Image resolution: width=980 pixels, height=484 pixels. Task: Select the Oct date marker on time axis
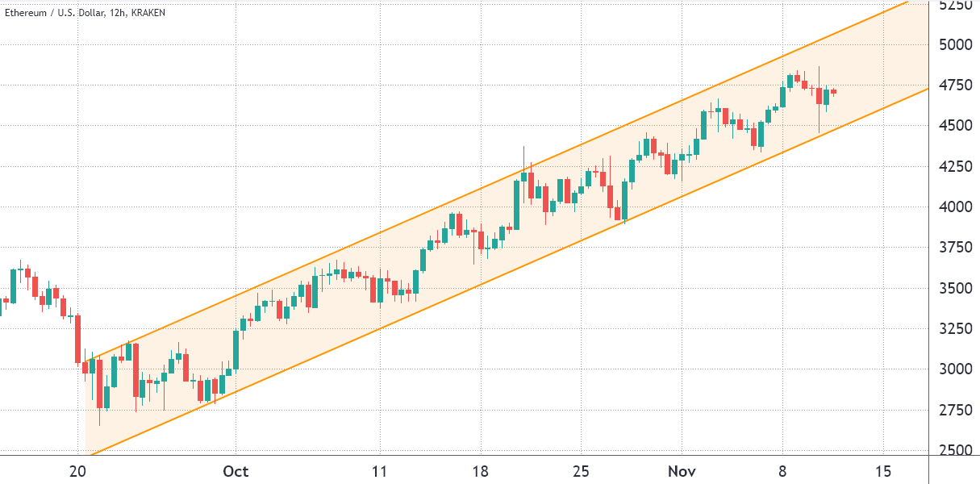click(x=235, y=471)
